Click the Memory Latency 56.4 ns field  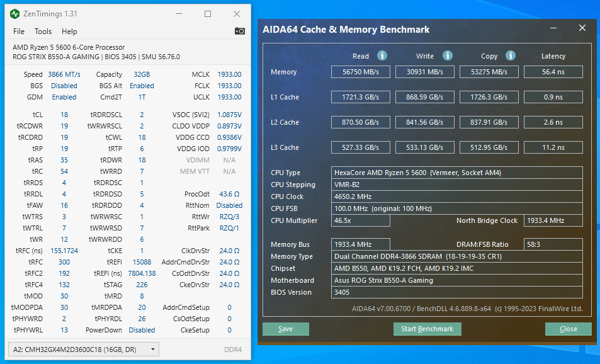pyautogui.click(x=553, y=72)
